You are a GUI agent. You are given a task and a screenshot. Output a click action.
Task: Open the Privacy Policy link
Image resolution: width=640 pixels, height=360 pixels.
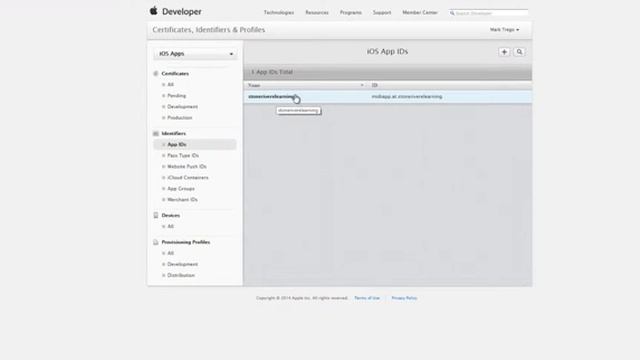(404, 298)
